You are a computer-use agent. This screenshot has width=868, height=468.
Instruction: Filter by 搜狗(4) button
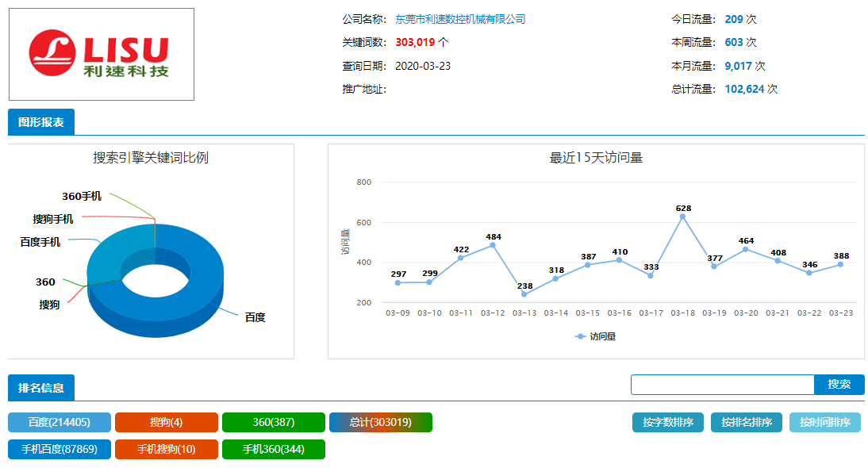166,422
